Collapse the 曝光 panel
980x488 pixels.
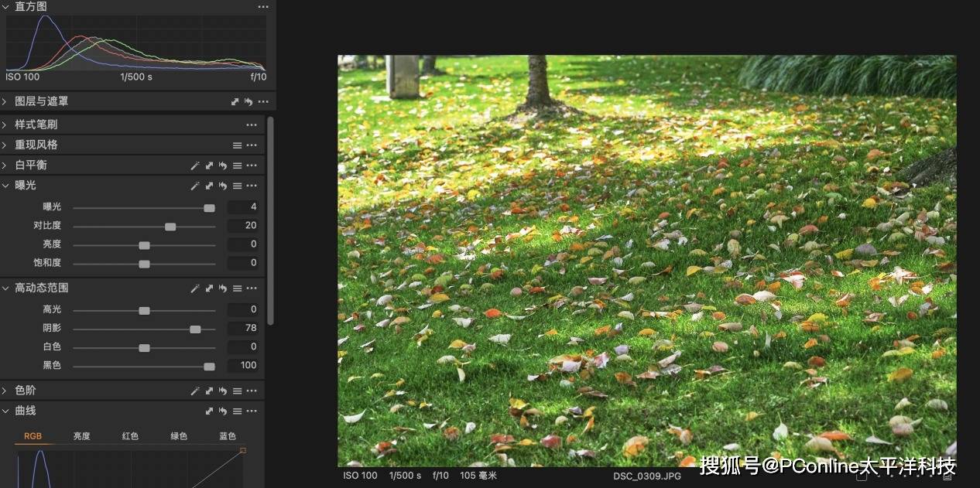(x=5, y=186)
